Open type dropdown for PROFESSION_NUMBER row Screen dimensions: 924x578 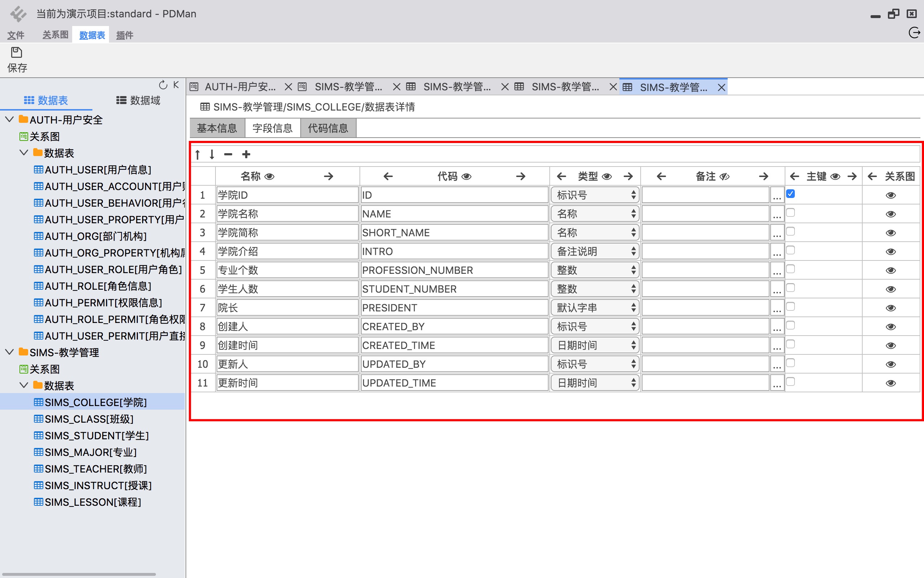point(595,270)
